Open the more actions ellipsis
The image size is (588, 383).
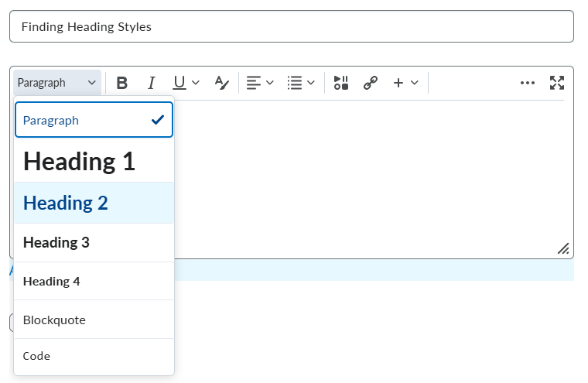(x=528, y=83)
